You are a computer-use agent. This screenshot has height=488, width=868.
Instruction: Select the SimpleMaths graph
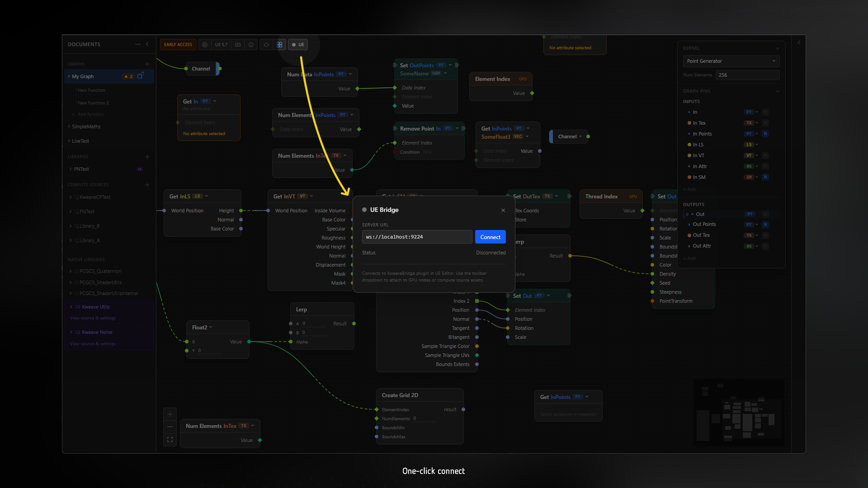(86, 127)
